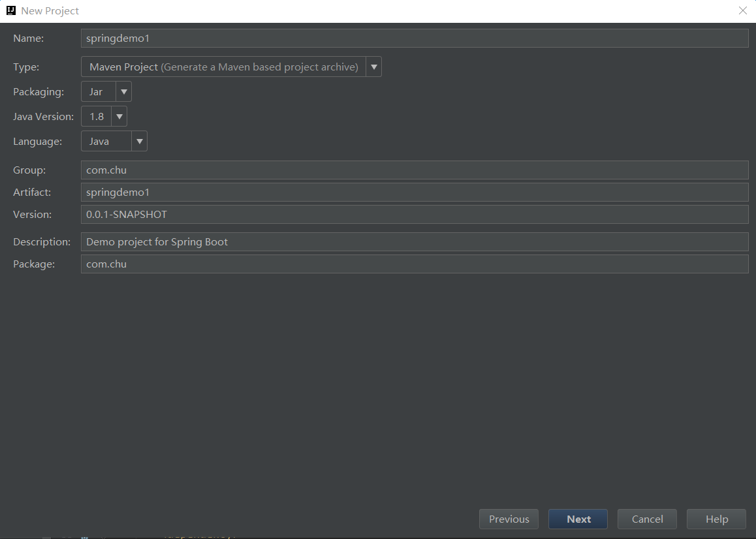Open the Jar packaging combo box
This screenshot has height=539, width=756.
click(99, 92)
